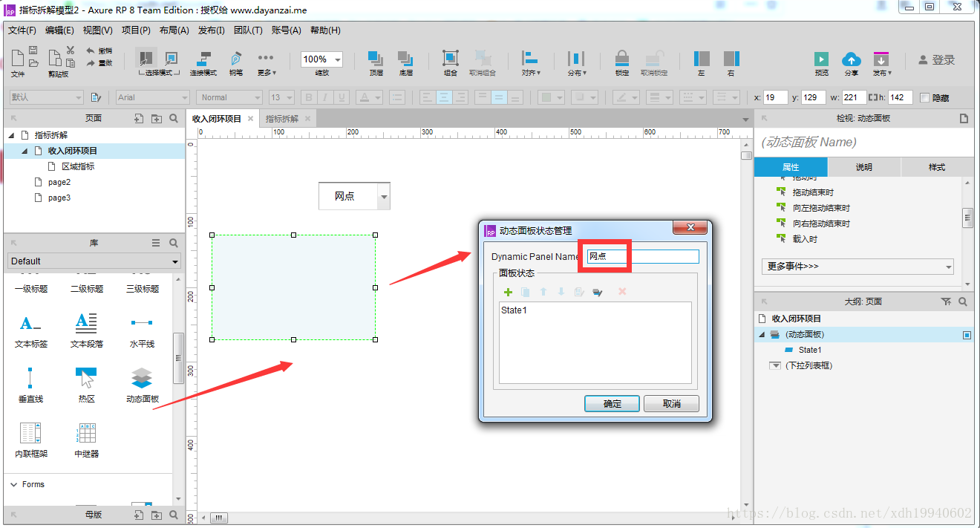Click the search icon in 页面 panel
980x528 pixels.
pos(174,118)
